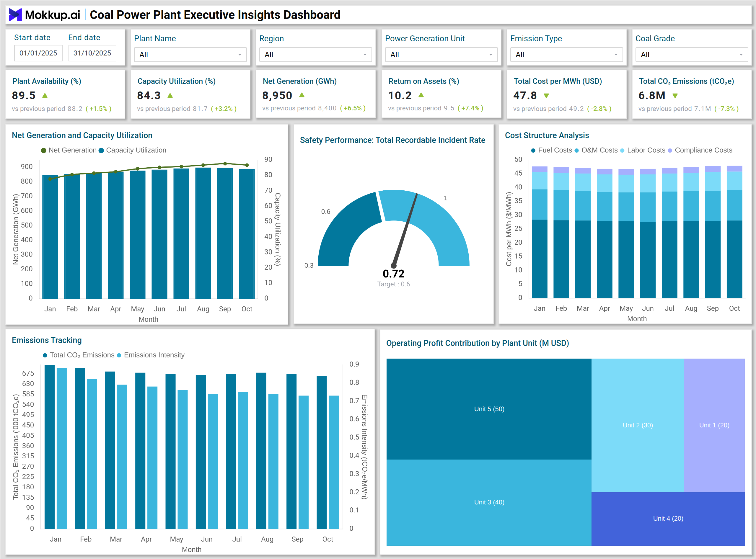Expand the Power Generation Unit dropdown
756x559 pixels.
tap(441, 55)
